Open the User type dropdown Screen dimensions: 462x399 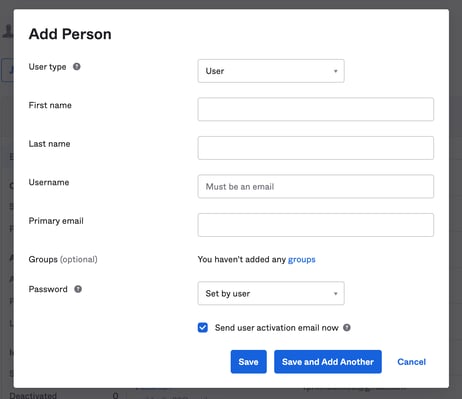click(x=271, y=71)
